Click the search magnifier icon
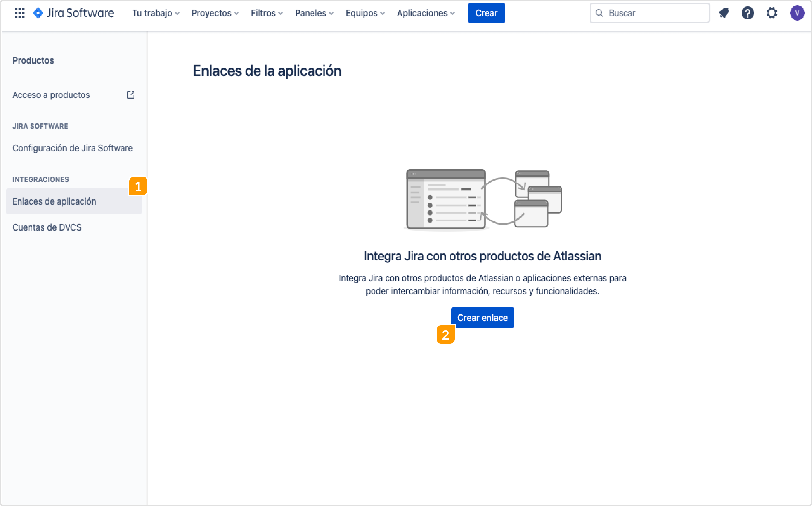 point(599,13)
